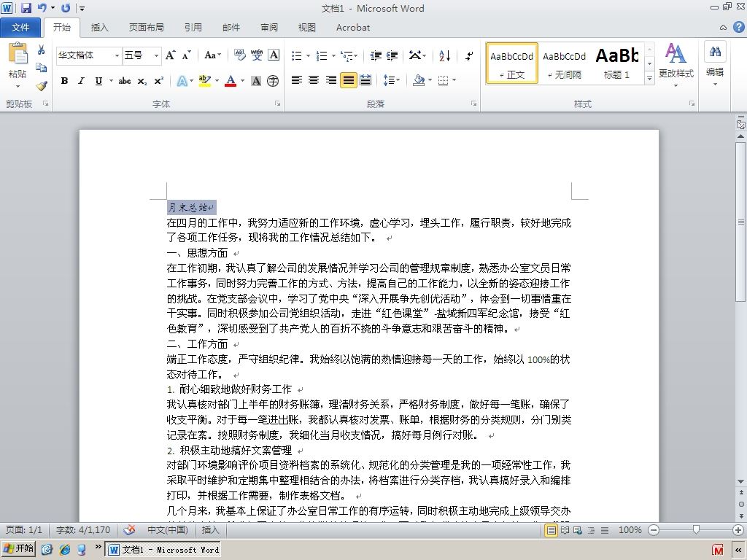Click the Grow Font icon
747x560 pixels.
(x=170, y=55)
